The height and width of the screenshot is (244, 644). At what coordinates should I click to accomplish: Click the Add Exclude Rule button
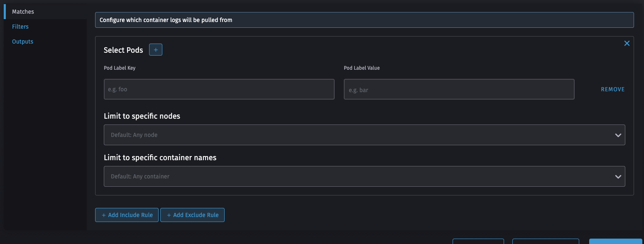point(192,215)
